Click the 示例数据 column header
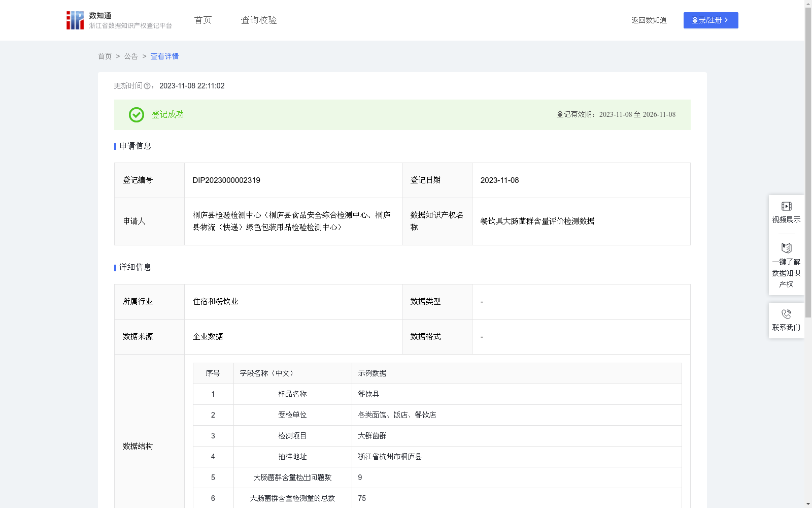Viewport: 812px width, 508px height. 372,373
